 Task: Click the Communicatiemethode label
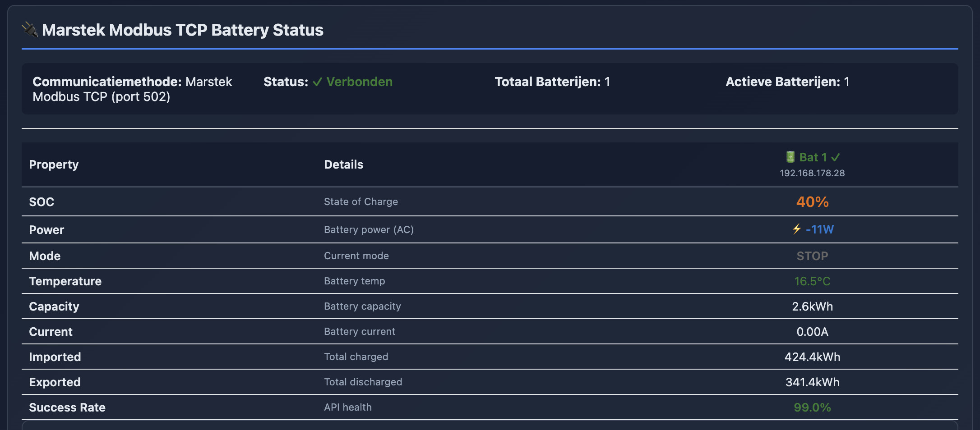[107, 82]
